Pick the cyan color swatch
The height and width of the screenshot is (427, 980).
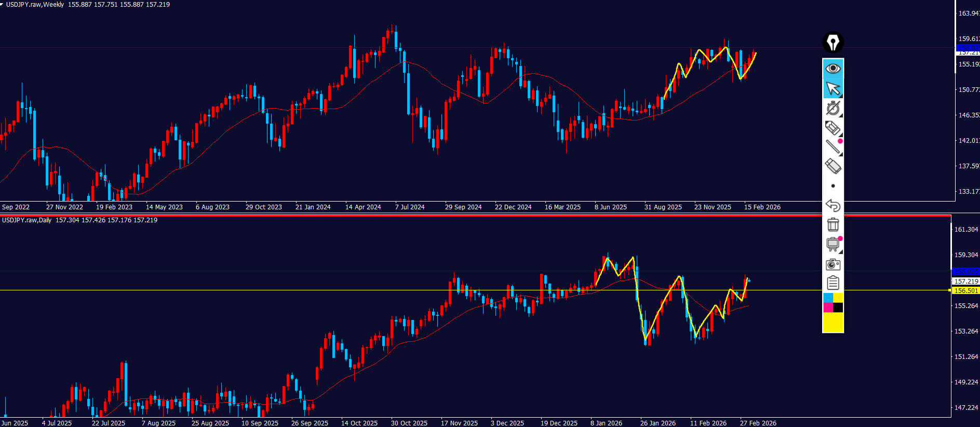tap(828, 298)
